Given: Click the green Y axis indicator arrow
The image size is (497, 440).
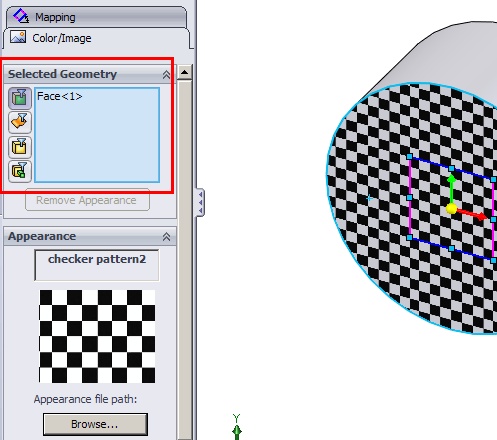Looking at the screenshot, I should tap(237, 431).
